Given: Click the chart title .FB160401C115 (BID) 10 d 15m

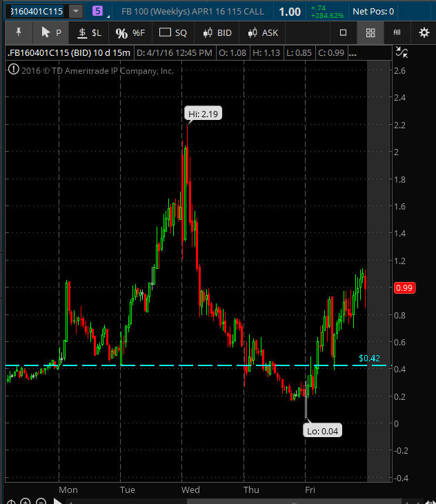Looking at the screenshot, I should [x=69, y=52].
